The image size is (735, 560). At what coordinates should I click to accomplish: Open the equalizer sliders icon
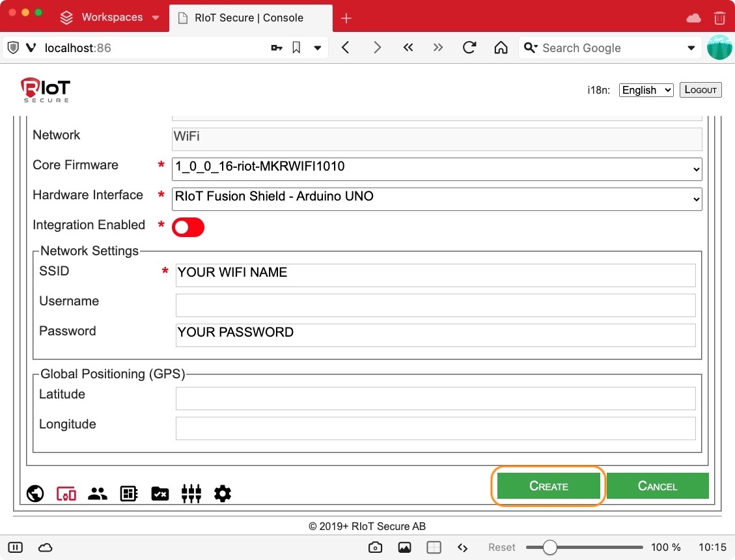click(191, 494)
